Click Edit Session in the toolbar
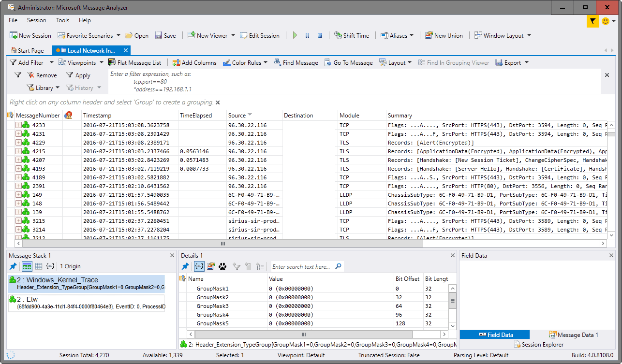The image size is (622, 364). click(260, 35)
